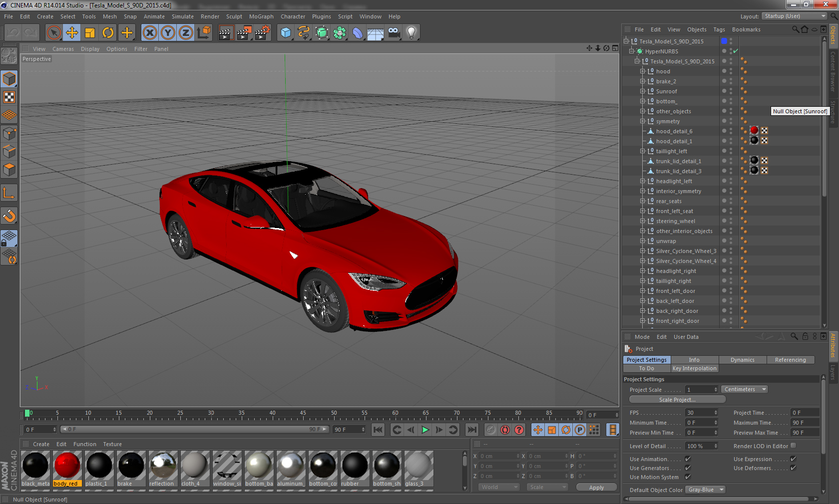Switch to Texture mode checker icon
The height and width of the screenshot is (504, 839).
click(9, 97)
